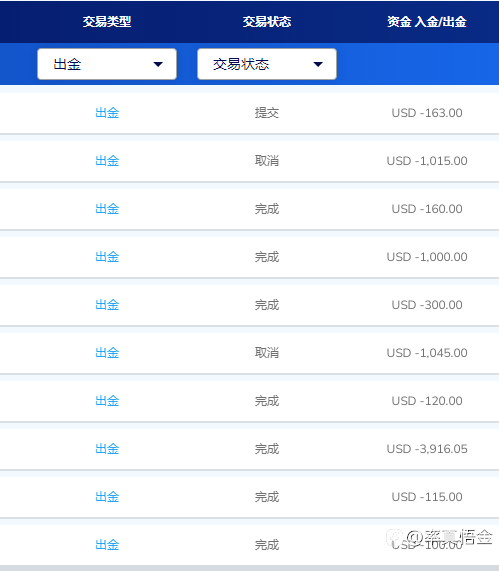Select the 取消 status for USD -1,045.00
Image resolution: width=499 pixels, height=571 pixels.
point(267,353)
